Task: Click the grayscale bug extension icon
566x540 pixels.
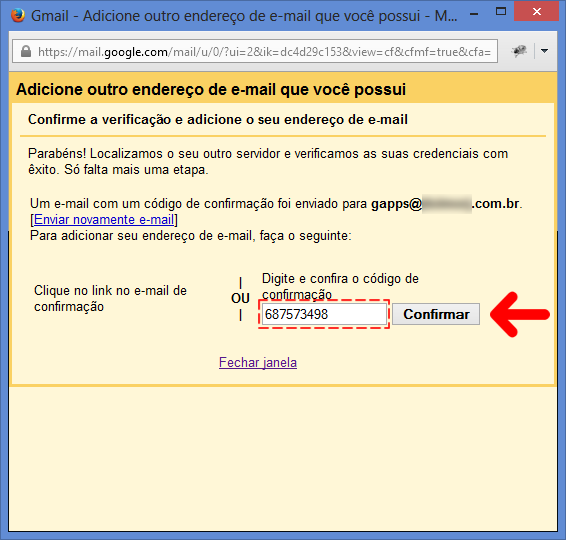Action: point(519,51)
